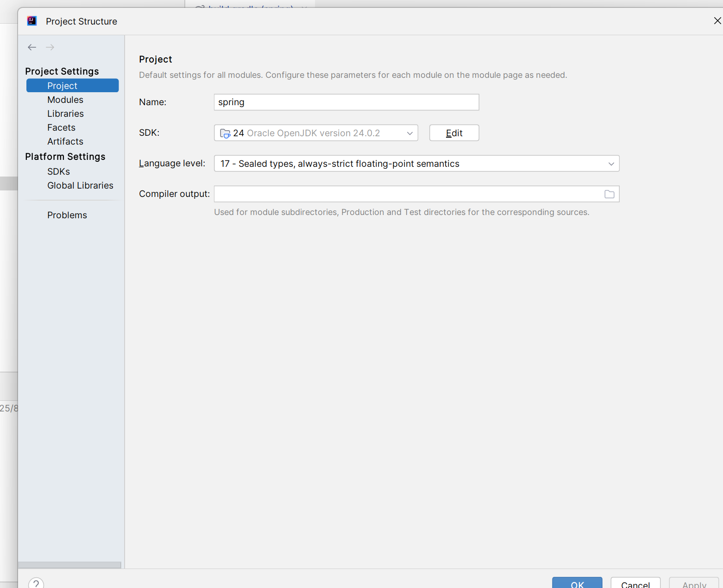Switch to Artifacts settings
The image size is (723, 588).
pos(65,141)
